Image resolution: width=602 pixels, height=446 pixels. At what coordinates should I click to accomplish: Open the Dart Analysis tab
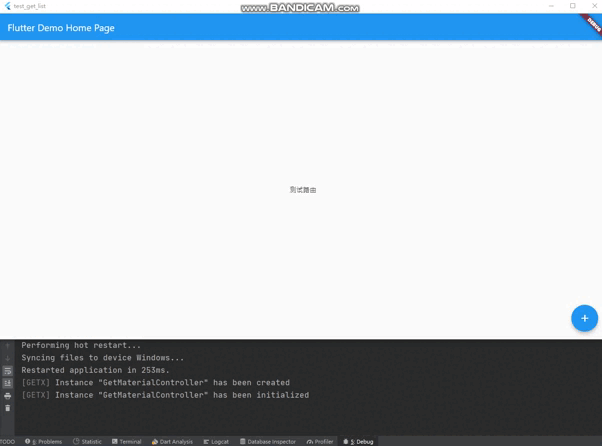[x=172, y=441]
